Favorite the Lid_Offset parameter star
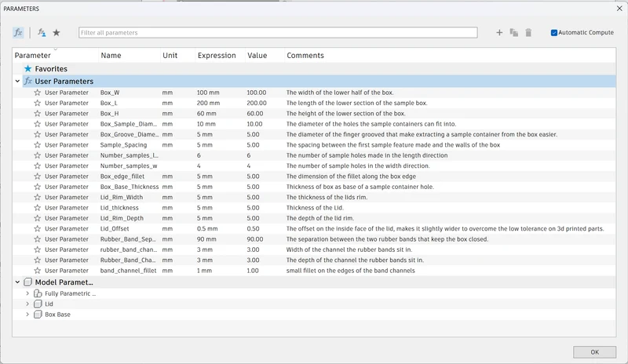 coord(37,228)
